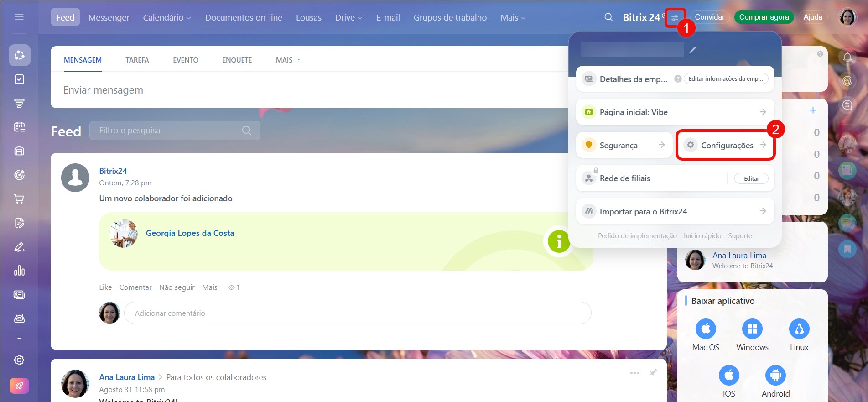868x402 pixels.
Task: Open the notifications bell in the right panel
Action: pos(847,57)
